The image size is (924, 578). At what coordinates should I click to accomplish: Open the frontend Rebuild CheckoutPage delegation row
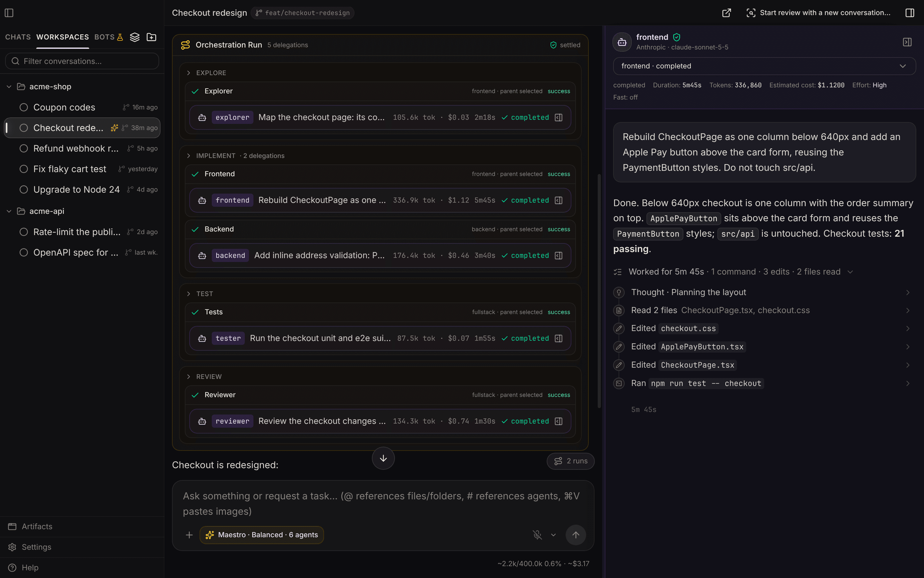pos(380,200)
